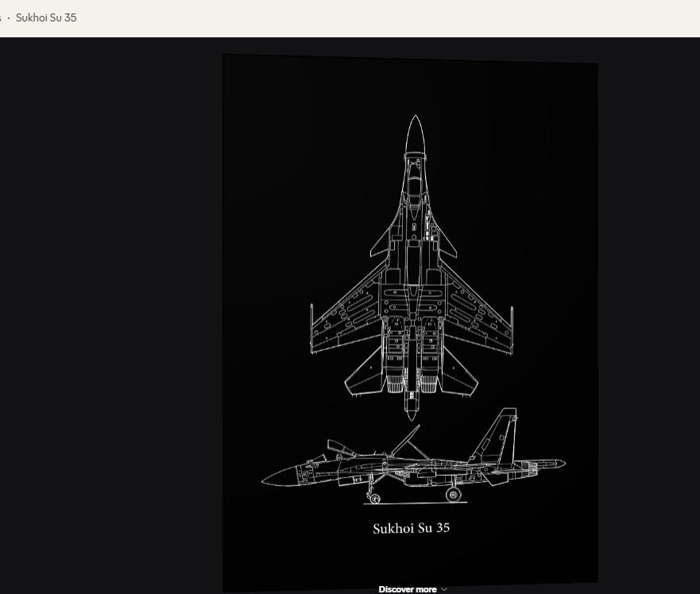Open the Sukhoi Su 35 poster image
Image resolution: width=700 pixels, height=594 pixels.
coord(410,322)
